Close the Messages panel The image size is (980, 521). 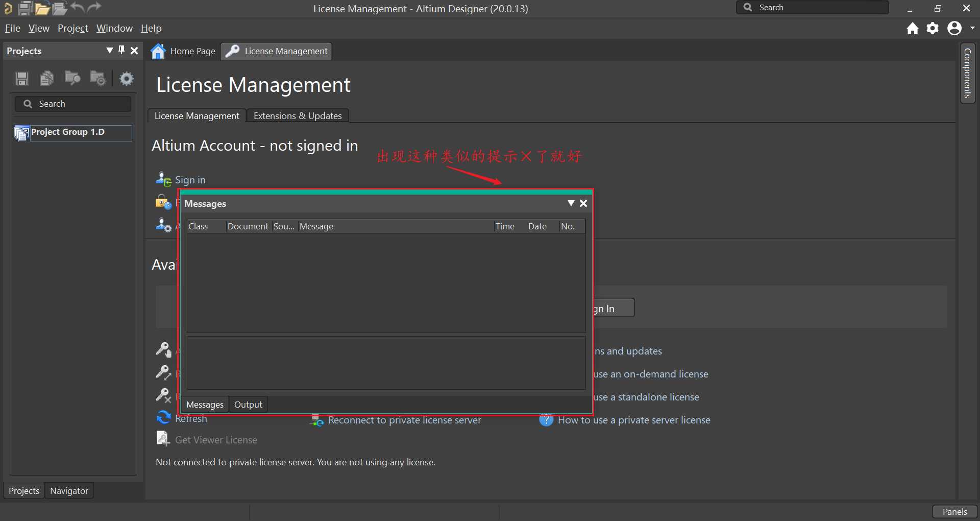point(583,203)
